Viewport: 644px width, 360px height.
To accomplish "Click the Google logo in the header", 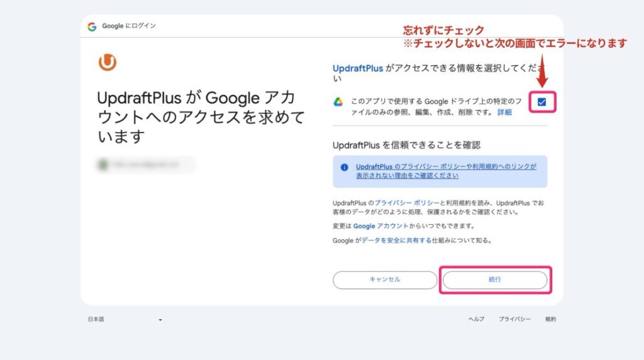I will pos(92,26).
